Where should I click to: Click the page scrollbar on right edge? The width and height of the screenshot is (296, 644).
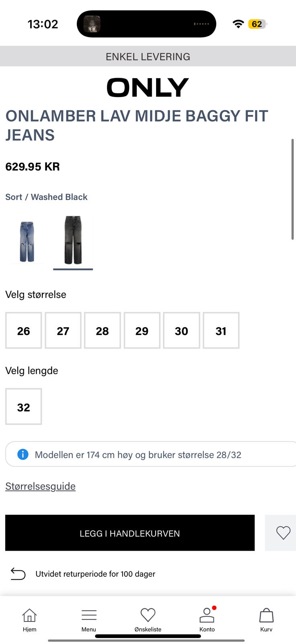click(292, 189)
